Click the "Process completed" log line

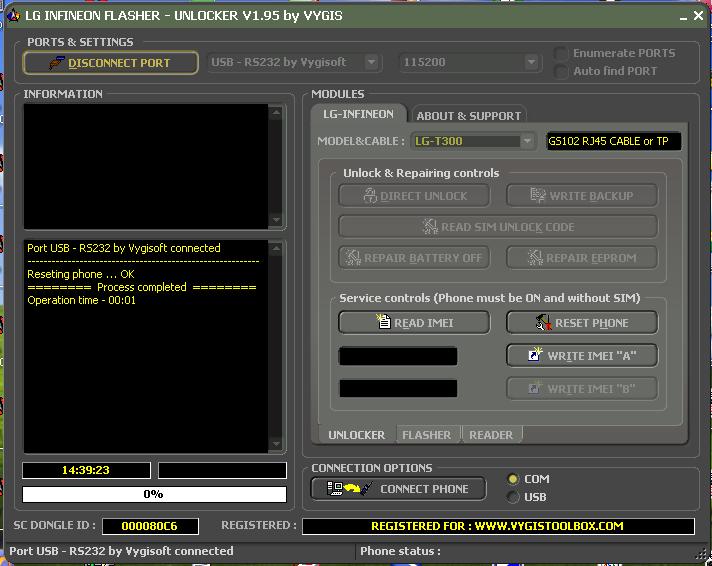[x=142, y=287]
